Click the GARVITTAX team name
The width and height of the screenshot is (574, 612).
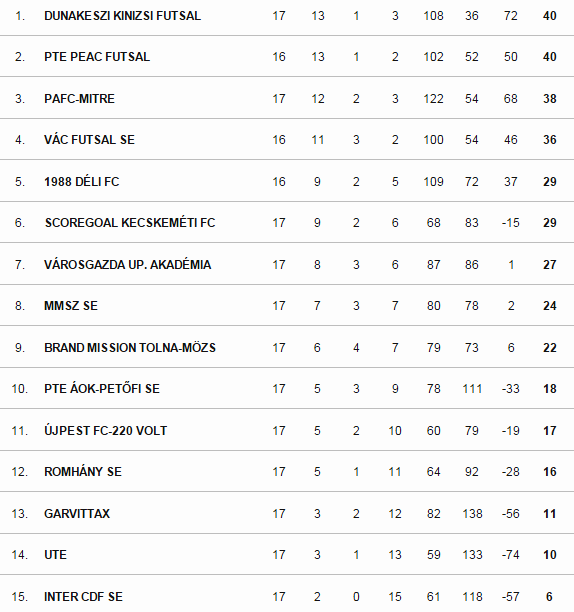pyautogui.click(x=77, y=514)
